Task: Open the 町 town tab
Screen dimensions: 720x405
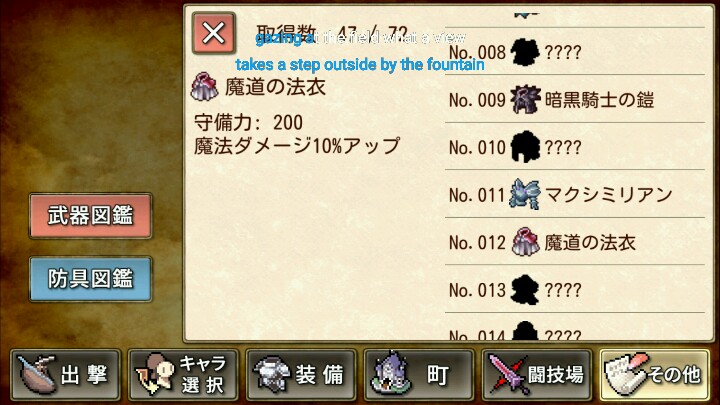Action: click(419, 375)
